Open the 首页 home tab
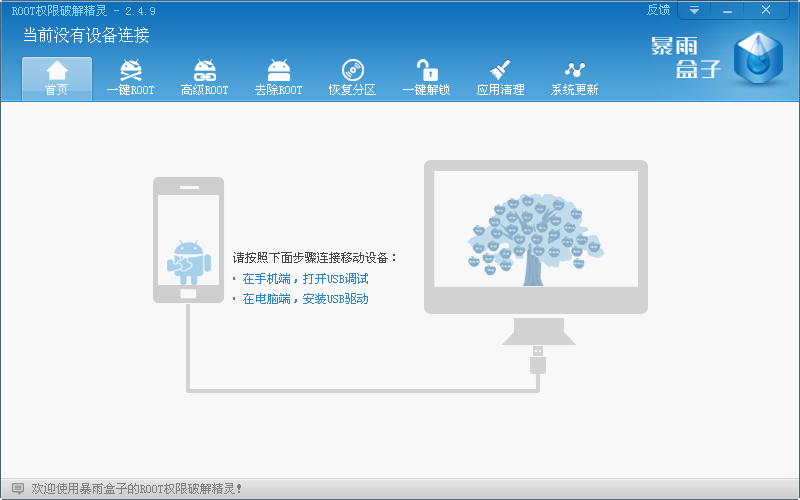 [57, 79]
